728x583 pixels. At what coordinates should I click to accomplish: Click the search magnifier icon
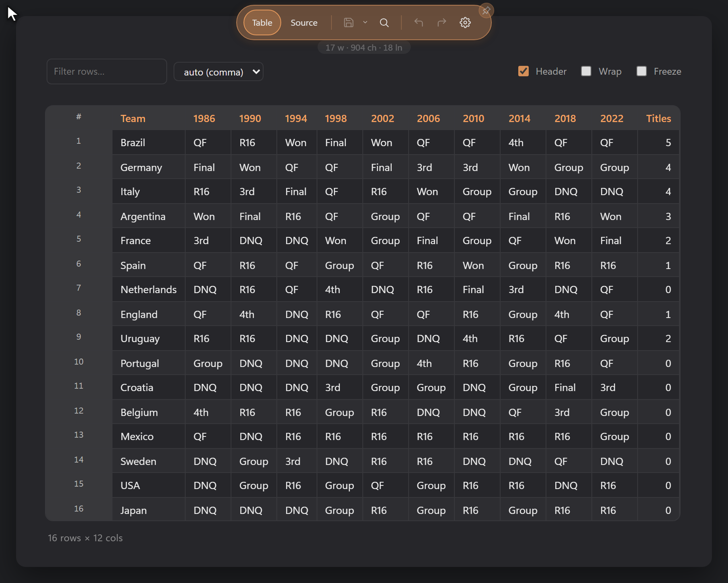pos(384,22)
